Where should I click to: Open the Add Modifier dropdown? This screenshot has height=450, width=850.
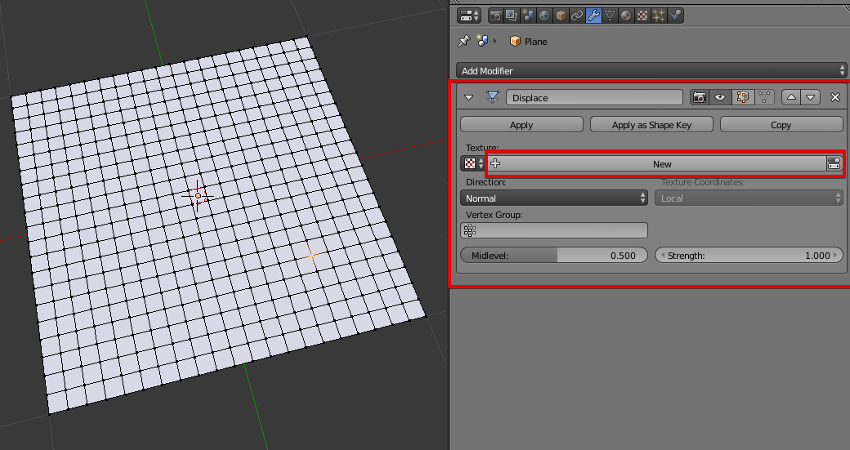coord(652,70)
